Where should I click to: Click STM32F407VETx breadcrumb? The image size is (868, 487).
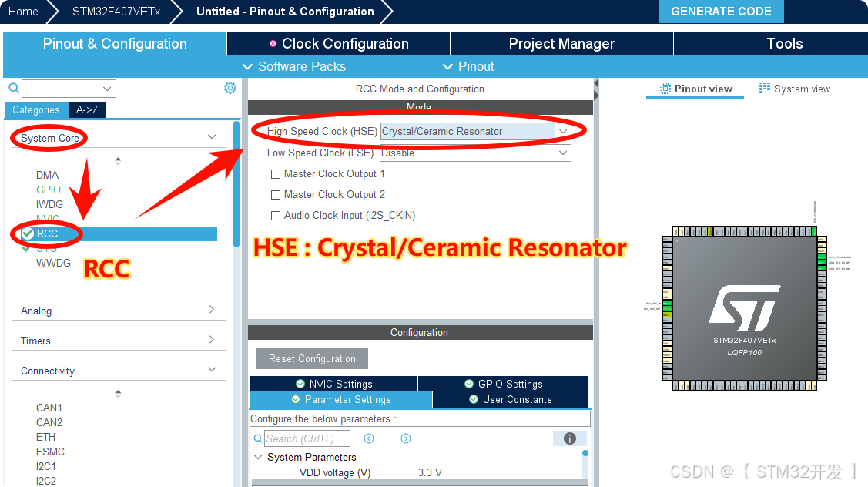click(x=116, y=11)
